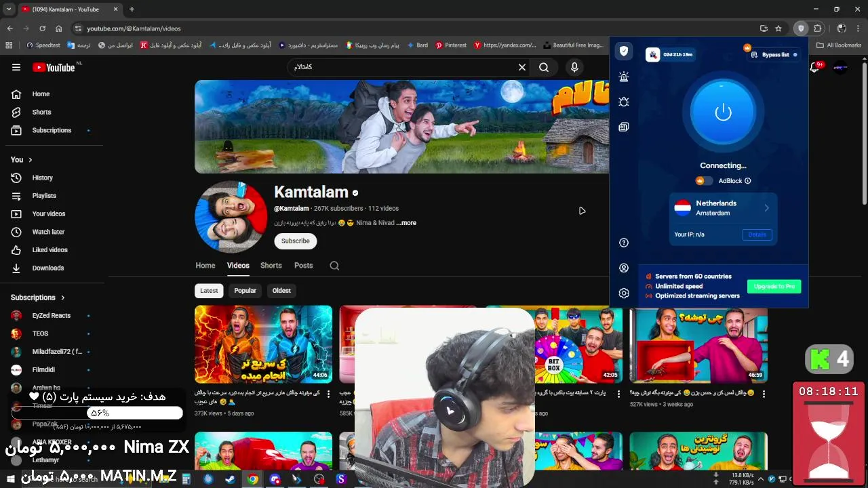Switch to the channel Posts tab
The width and height of the screenshot is (868, 488).
click(x=304, y=266)
